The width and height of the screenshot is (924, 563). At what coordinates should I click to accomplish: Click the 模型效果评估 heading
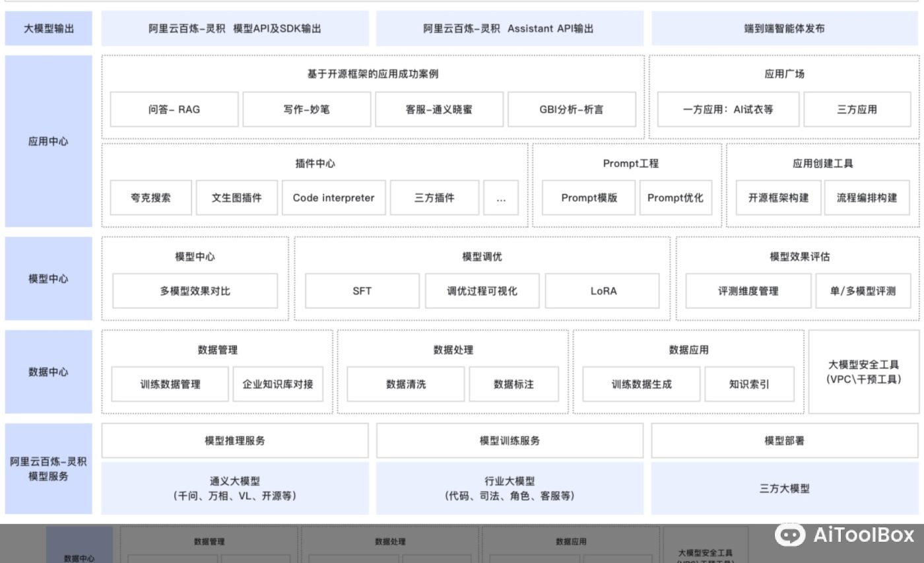point(799,257)
